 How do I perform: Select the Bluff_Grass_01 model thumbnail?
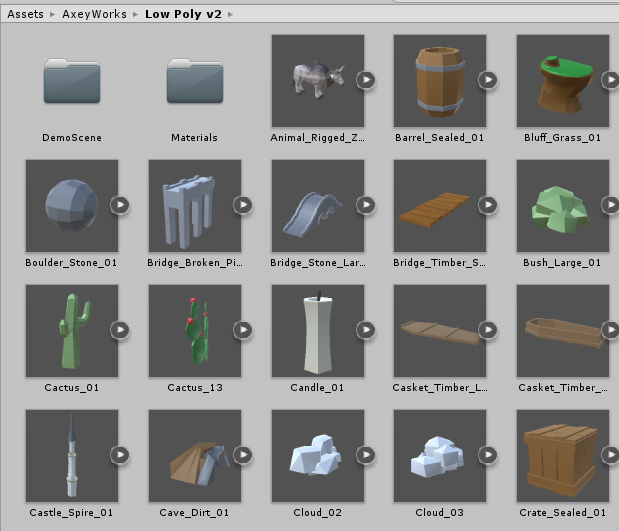click(x=563, y=81)
